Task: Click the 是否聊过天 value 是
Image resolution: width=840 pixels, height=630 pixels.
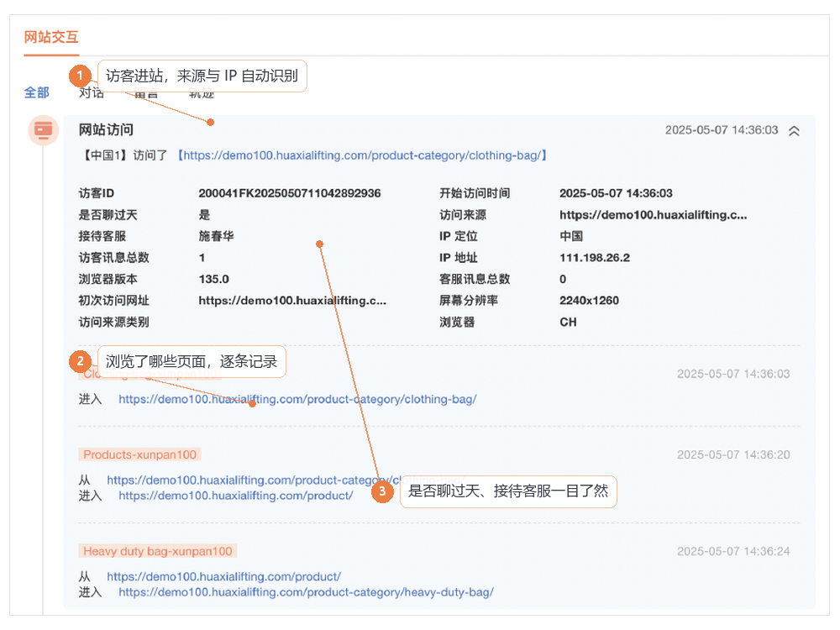Action: point(204,215)
